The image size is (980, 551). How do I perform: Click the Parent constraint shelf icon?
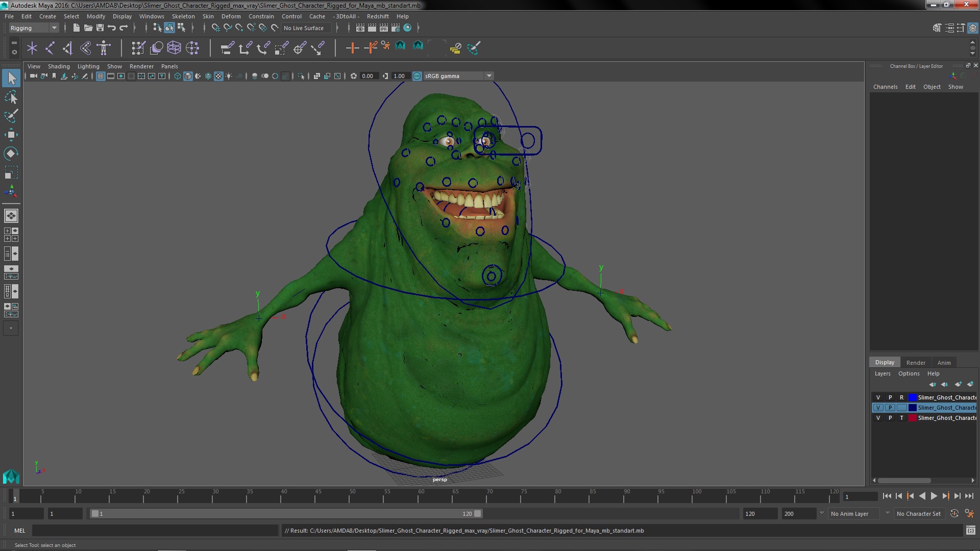tap(227, 48)
